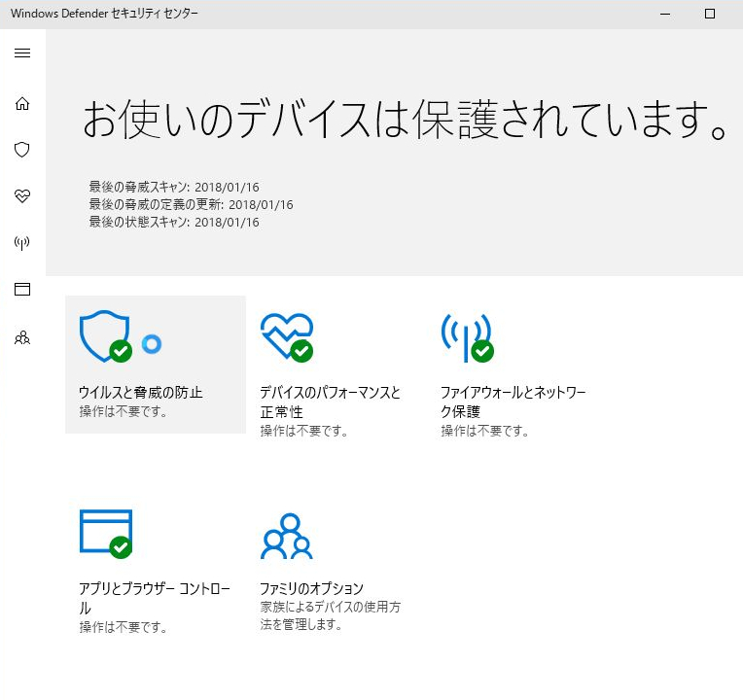Click large family people icon

pyautogui.click(x=287, y=536)
